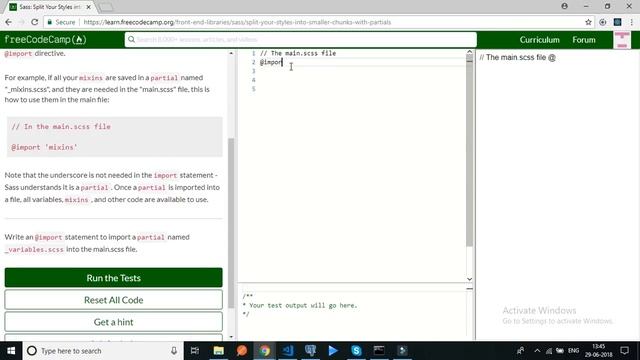The image size is (640, 360).
Task: Click the browser address bar URL
Action: [x=237, y=22]
